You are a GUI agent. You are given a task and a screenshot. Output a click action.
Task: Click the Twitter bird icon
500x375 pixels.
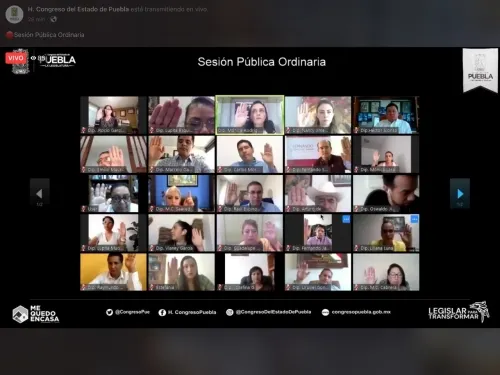coord(109,312)
